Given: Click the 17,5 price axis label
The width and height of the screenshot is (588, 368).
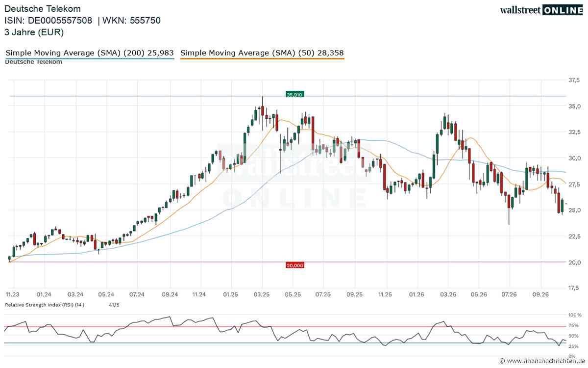Looking at the screenshot, I should click(574, 288).
